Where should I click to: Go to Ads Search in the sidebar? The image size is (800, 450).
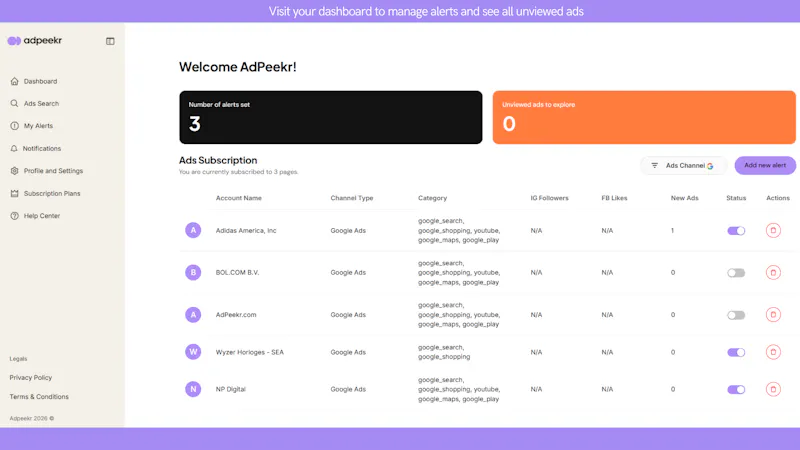41,103
